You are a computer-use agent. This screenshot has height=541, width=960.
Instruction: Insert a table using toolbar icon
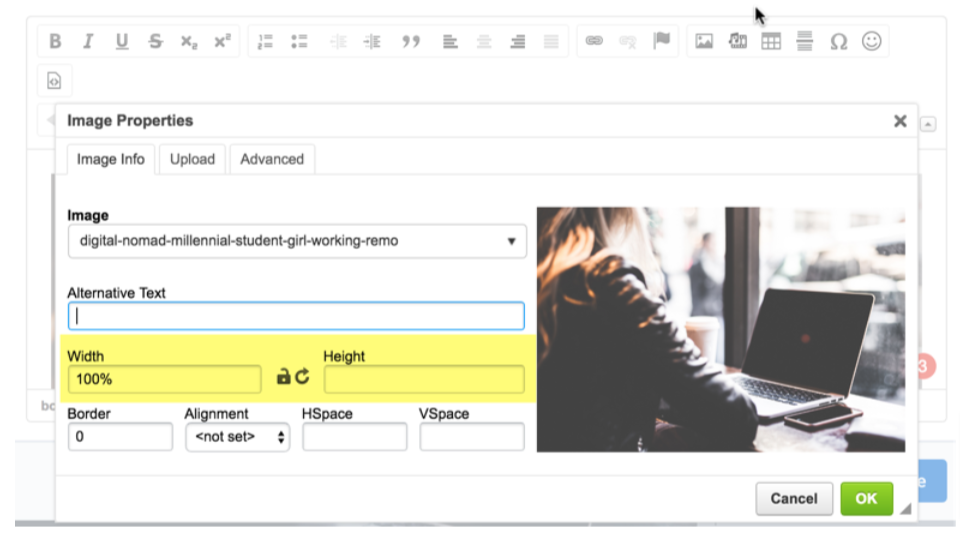coord(771,41)
